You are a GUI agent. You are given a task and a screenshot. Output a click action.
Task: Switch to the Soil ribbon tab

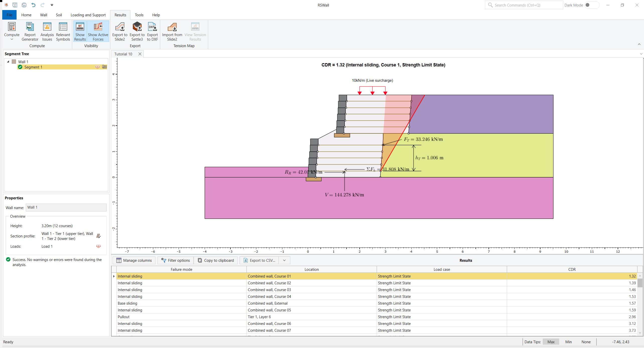tap(59, 15)
